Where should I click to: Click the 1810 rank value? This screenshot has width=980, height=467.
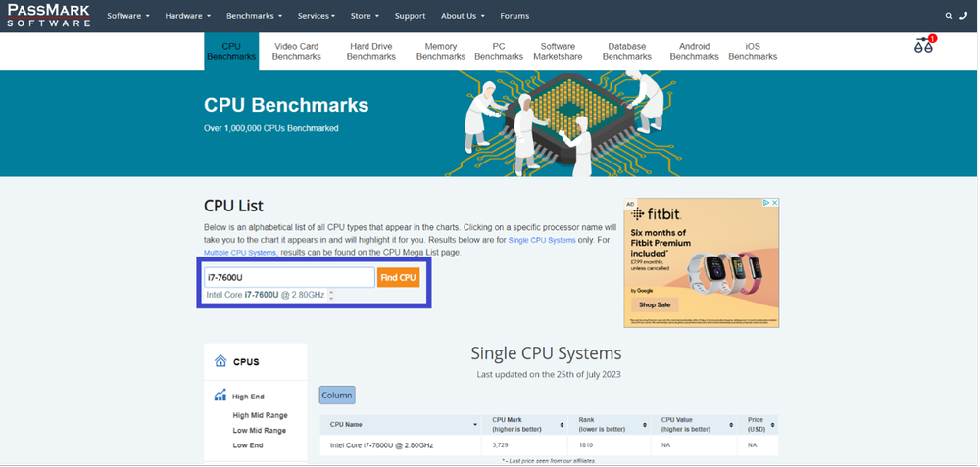tap(586, 445)
